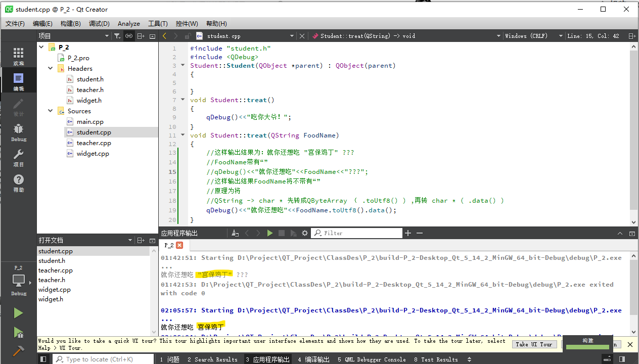The width and height of the screenshot is (639, 364).
Task: Open the Analyze menu
Action: [x=128, y=24]
